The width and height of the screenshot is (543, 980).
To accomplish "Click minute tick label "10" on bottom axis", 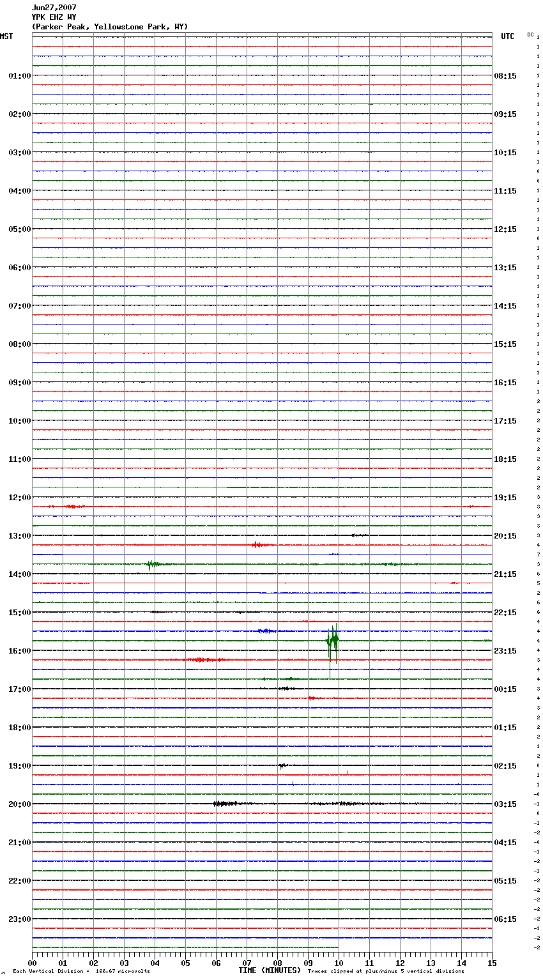I will pos(339,963).
